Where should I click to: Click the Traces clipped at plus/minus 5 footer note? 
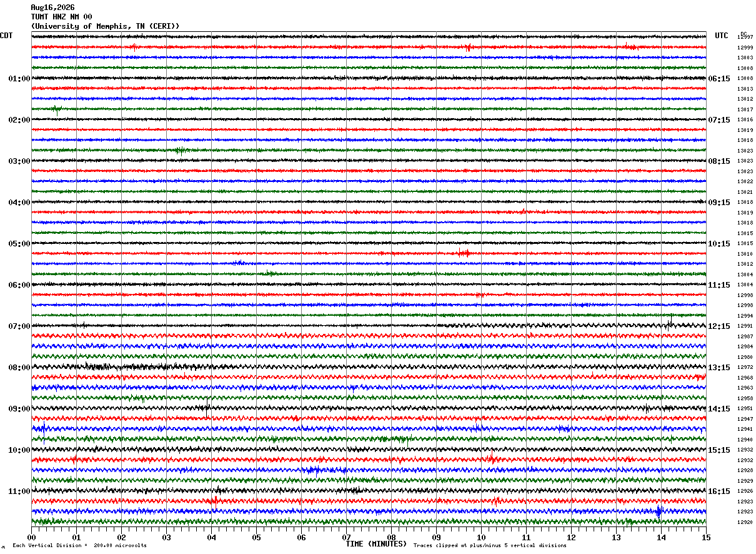[490, 546]
